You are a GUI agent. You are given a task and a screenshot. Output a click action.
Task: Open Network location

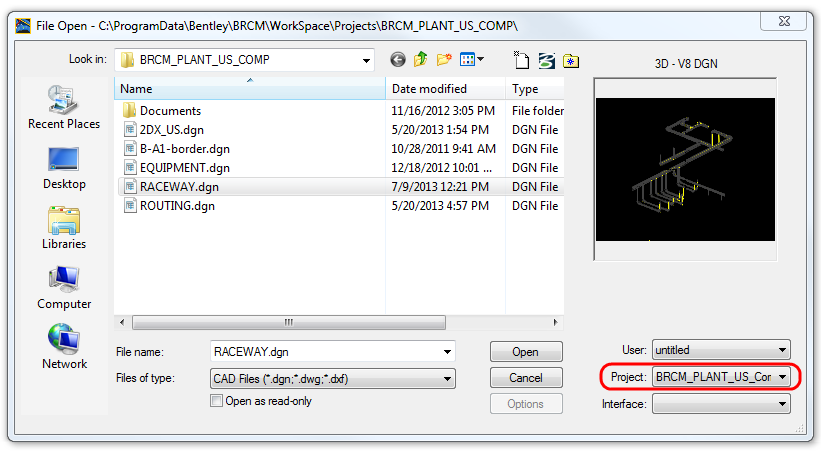click(64, 348)
